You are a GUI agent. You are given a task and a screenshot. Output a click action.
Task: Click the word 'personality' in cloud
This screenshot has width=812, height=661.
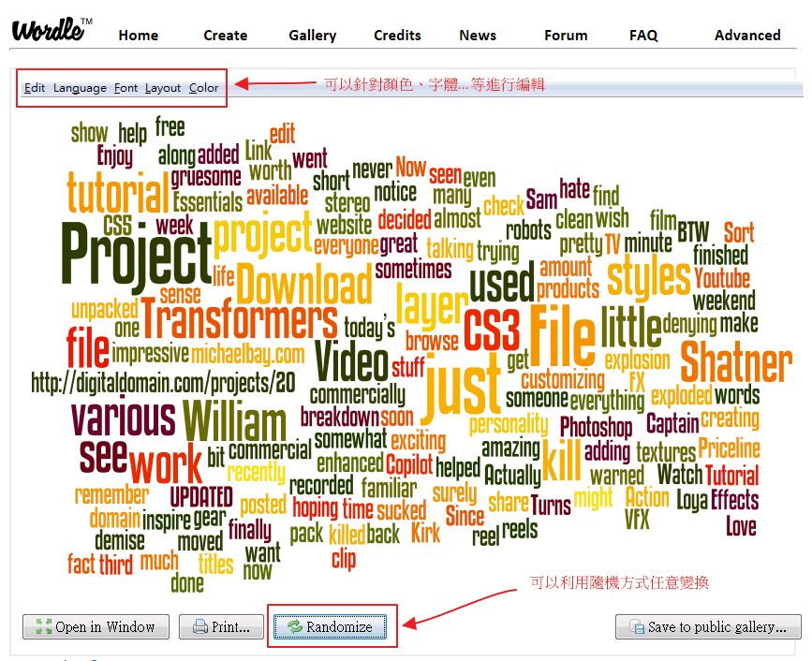click(x=509, y=424)
